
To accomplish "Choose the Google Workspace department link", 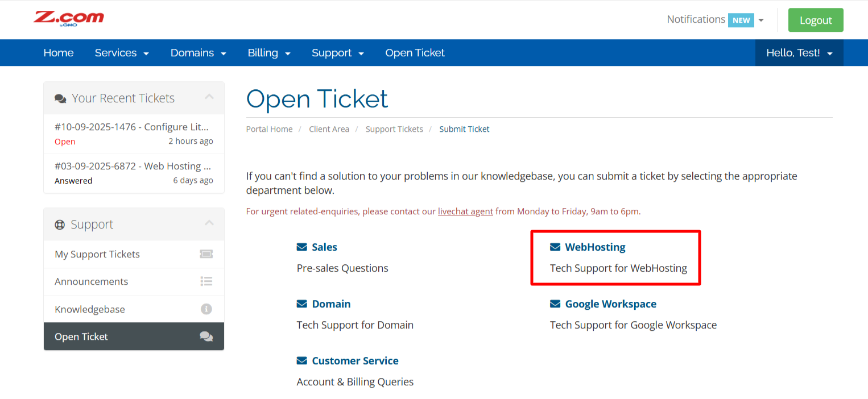I will [610, 304].
